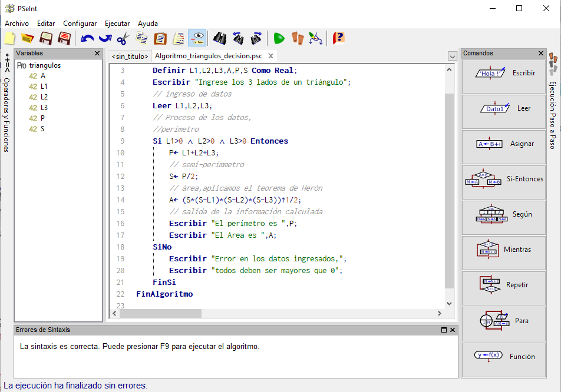Screen dimensions: 561x392
Task: Insert the Si-Entonces structure
Action: tap(504, 182)
